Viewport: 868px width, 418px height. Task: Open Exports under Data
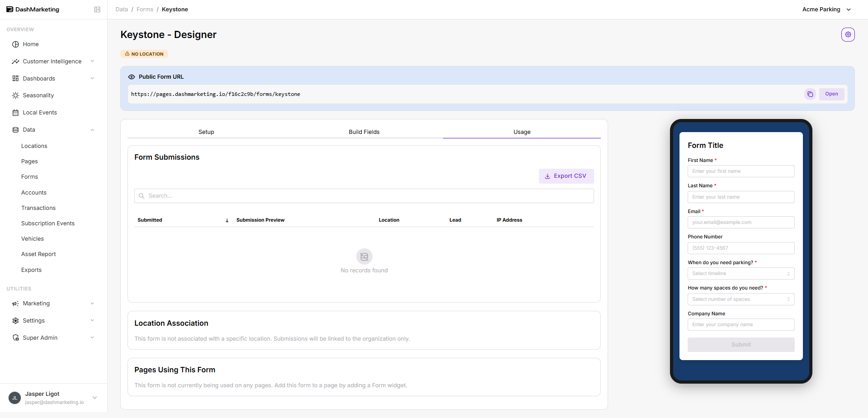click(x=31, y=270)
